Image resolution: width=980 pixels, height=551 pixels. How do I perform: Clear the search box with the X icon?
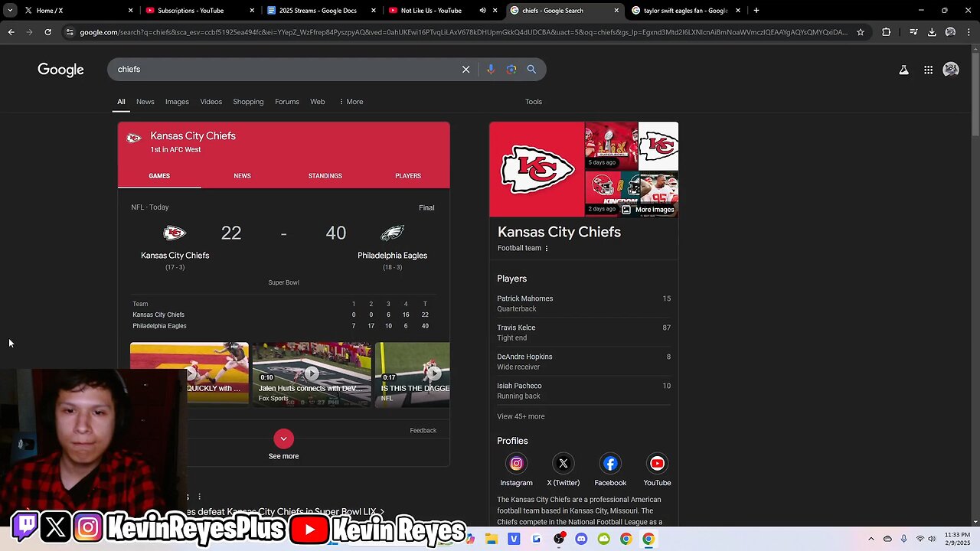click(x=465, y=70)
